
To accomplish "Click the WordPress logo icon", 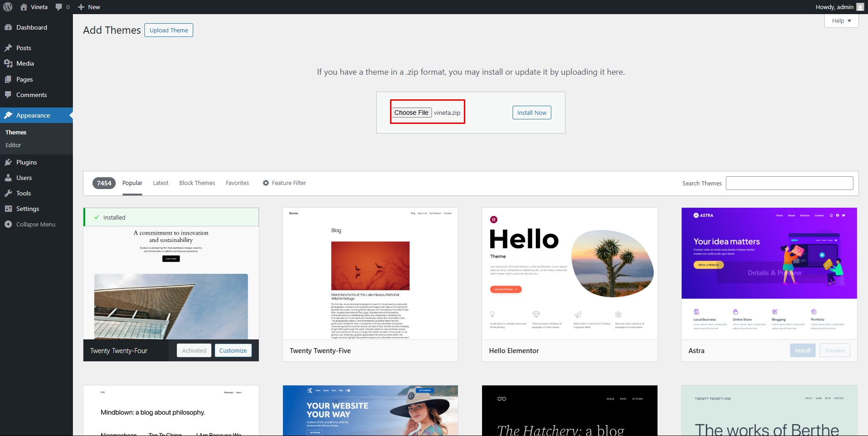I will (x=8, y=7).
